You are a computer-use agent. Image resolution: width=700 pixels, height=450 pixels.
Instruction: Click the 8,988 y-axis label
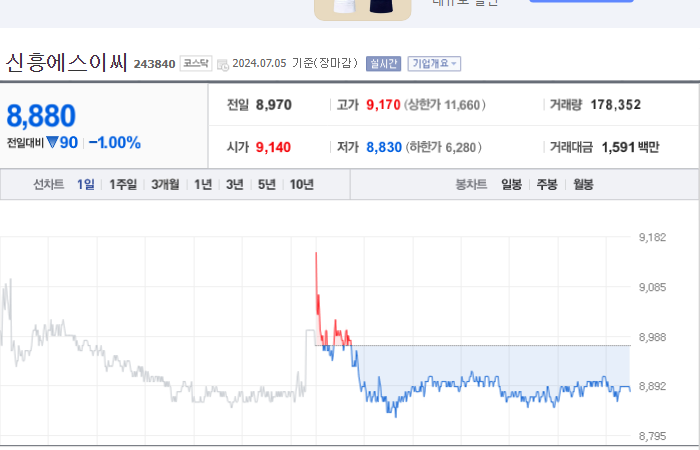click(652, 338)
